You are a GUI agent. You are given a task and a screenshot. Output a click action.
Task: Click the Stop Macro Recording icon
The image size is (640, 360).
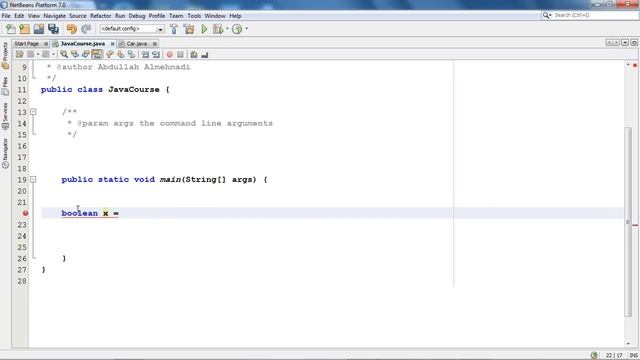[180, 54]
